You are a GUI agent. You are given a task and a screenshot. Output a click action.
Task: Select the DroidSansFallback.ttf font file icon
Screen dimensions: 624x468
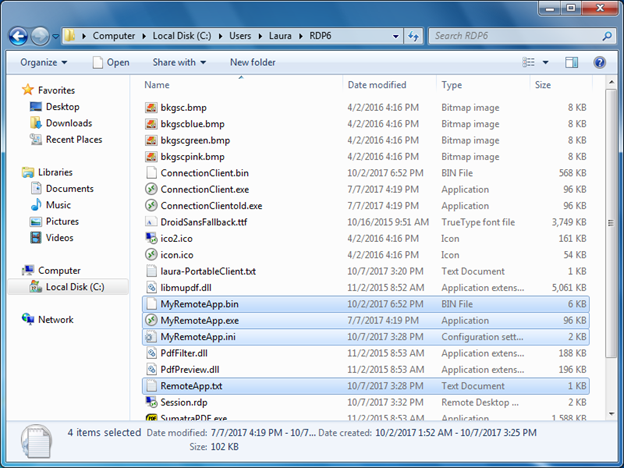pyautogui.click(x=152, y=222)
